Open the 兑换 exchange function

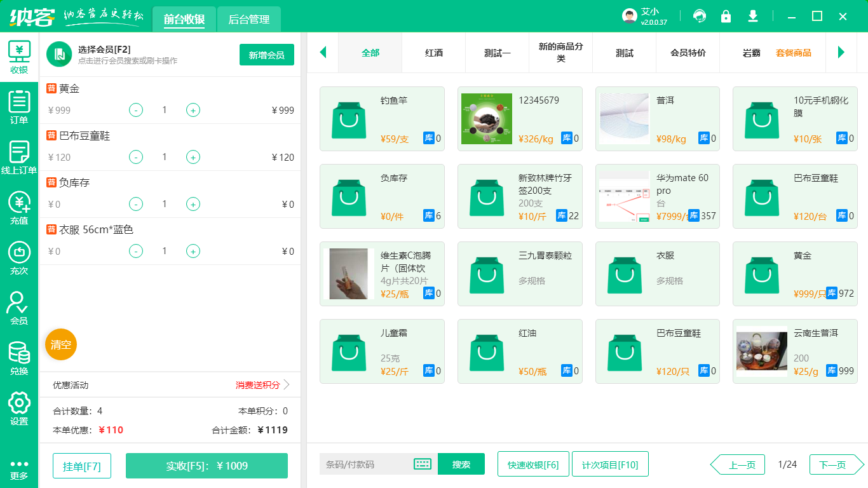click(19, 358)
